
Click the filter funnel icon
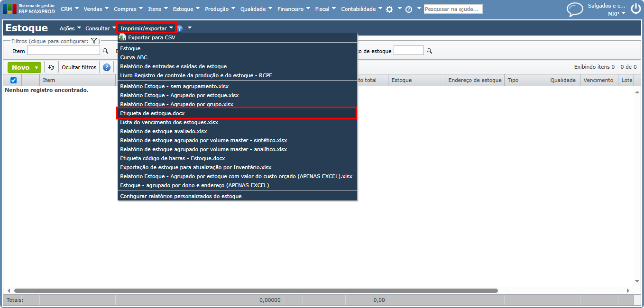(x=94, y=41)
